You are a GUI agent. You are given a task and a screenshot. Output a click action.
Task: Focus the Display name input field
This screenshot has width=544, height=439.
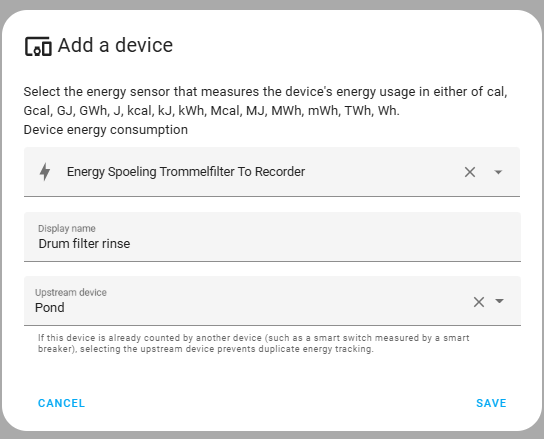click(x=272, y=237)
